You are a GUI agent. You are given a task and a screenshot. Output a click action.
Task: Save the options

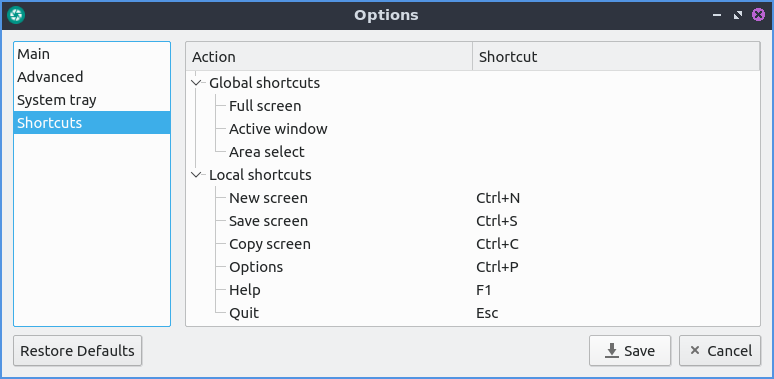(x=630, y=351)
